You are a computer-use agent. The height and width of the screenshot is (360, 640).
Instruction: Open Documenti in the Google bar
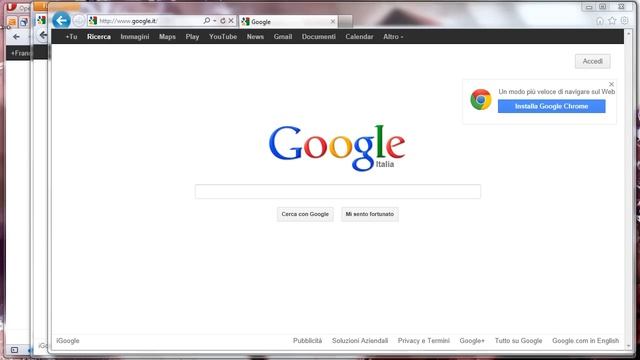click(x=319, y=37)
